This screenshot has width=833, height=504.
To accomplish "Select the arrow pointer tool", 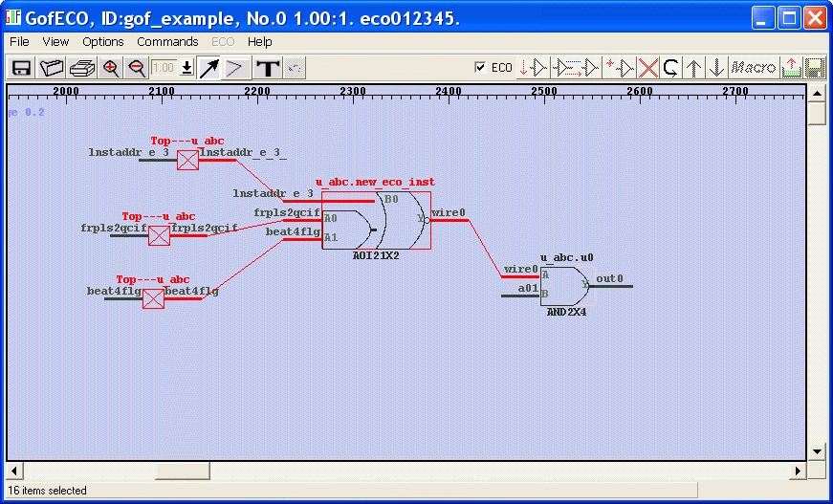I will (x=208, y=68).
